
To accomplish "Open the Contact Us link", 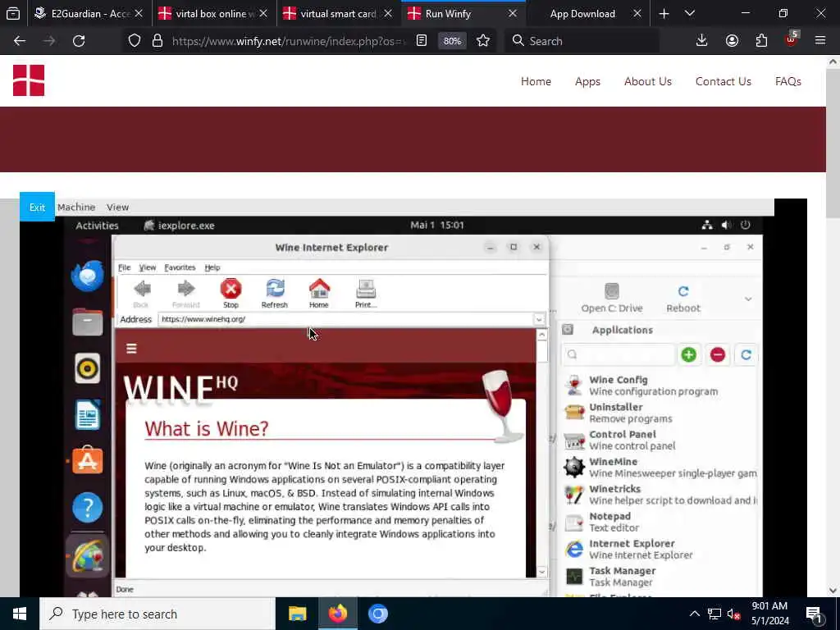I will click(x=724, y=81).
